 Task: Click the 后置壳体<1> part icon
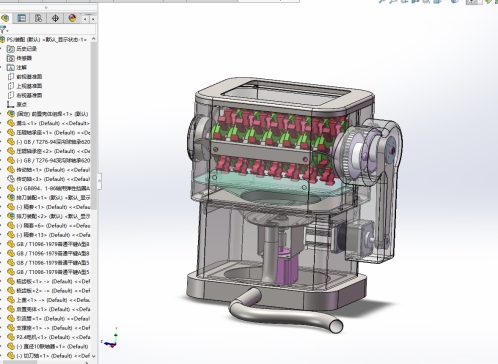(11, 309)
